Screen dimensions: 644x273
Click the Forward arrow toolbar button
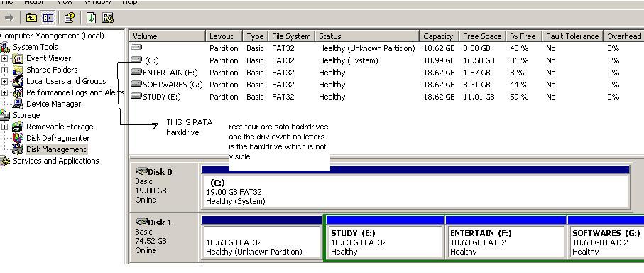(9, 18)
